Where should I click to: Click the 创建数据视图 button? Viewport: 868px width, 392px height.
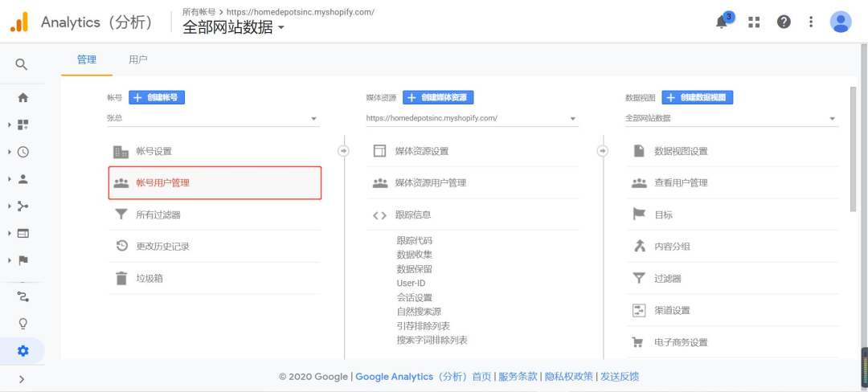[x=698, y=97]
